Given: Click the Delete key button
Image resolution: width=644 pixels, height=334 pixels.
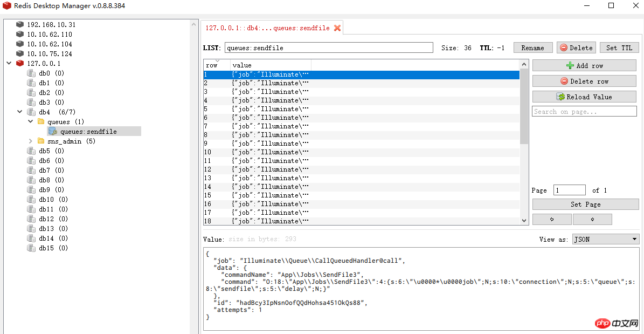Looking at the screenshot, I should tap(576, 47).
